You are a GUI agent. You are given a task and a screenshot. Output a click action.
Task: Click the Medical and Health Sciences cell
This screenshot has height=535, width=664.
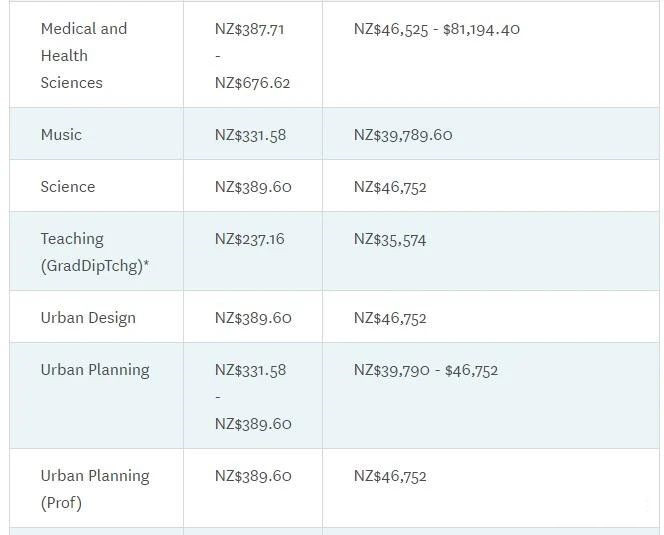(84, 55)
